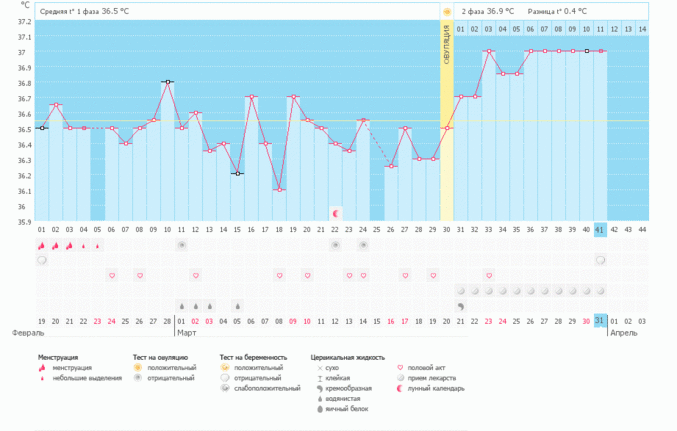Click the highlighted date 31 in the date row
The height and width of the screenshot is (431, 677).
tap(601, 321)
